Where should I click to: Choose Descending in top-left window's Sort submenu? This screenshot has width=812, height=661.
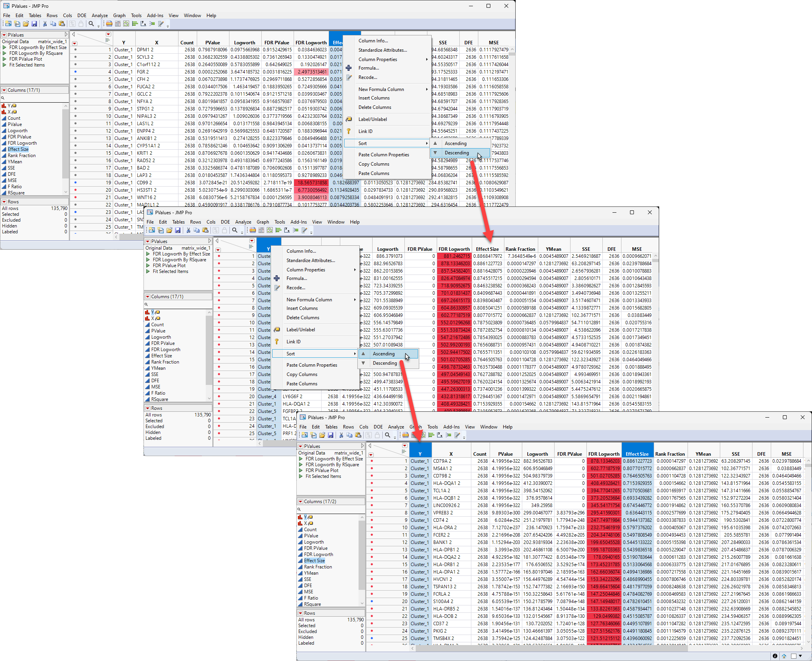point(457,153)
